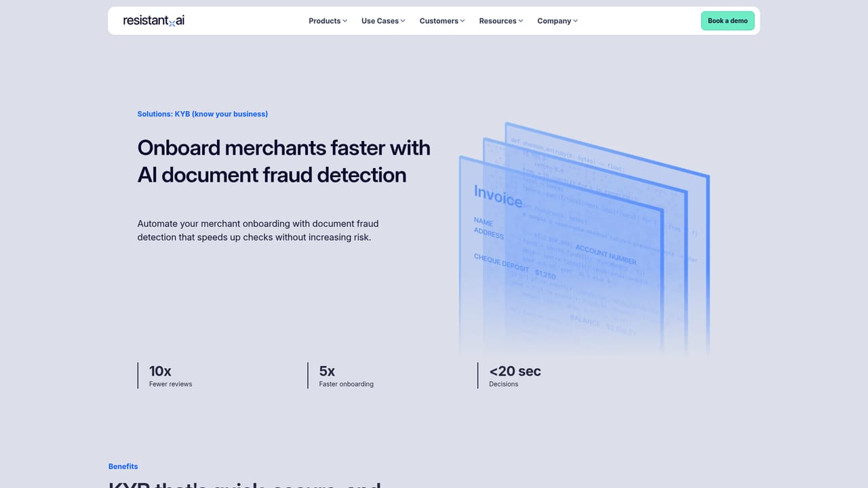Screen dimensions: 868x488
Task: Click the Book a demo button
Action: click(728, 21)
